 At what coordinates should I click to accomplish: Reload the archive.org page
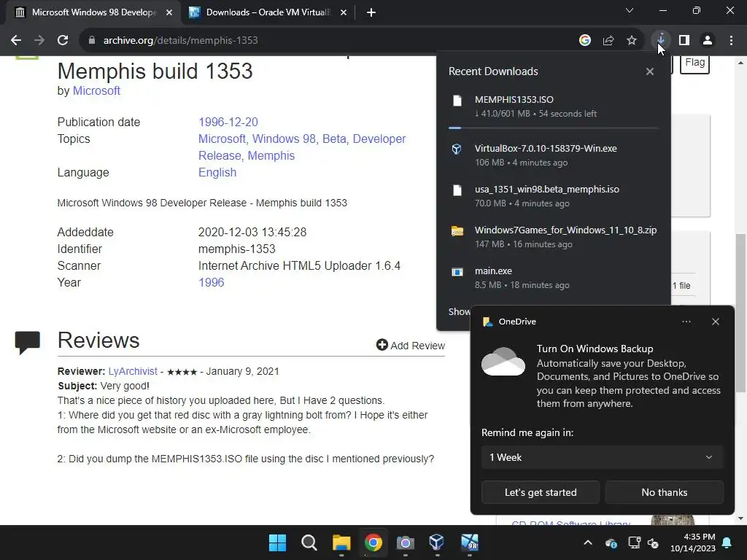(x=63, y=41)
